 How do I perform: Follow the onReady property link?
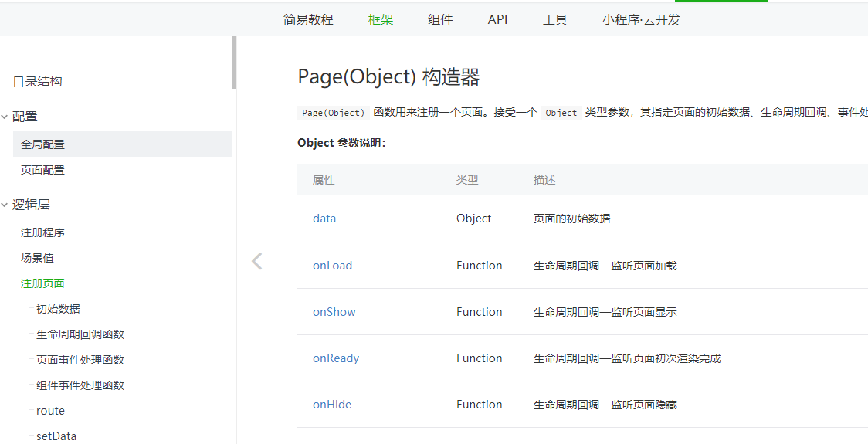pyautogui.click(x=336, y=359)
